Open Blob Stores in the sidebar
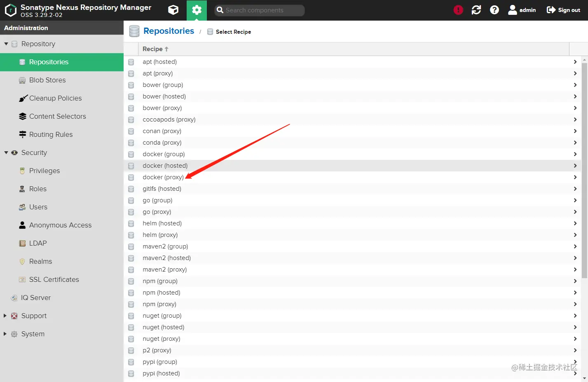The height and width of the screenshot is (382, 588). [x=62, y=80]
